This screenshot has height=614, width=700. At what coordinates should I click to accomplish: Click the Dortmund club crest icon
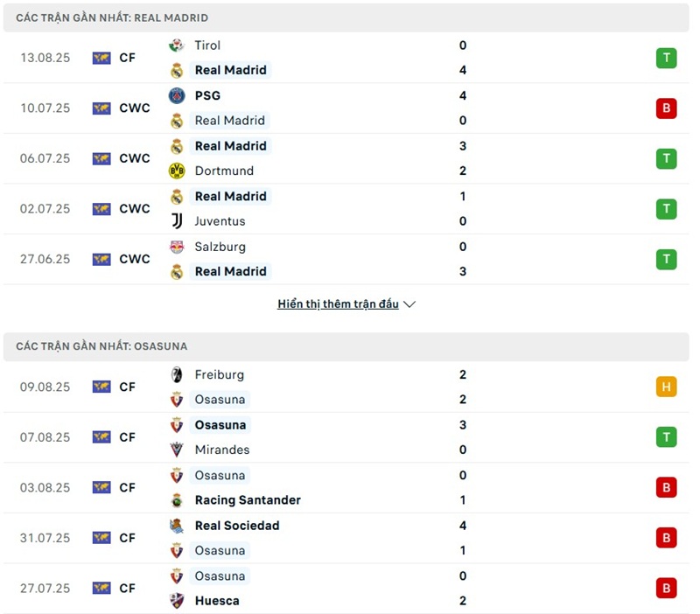click(x=177, y=171)
